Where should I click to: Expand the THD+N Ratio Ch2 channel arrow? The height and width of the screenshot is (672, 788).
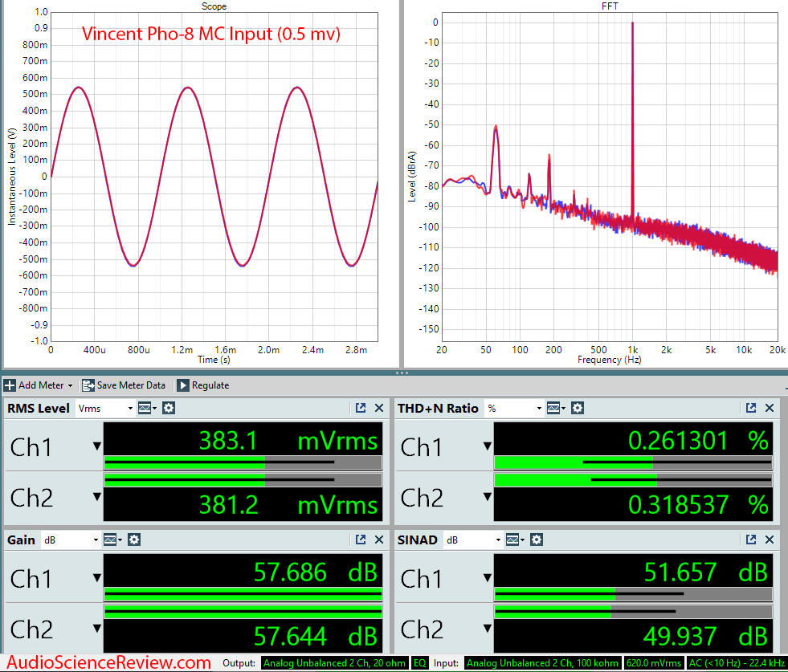click(487, 497)
